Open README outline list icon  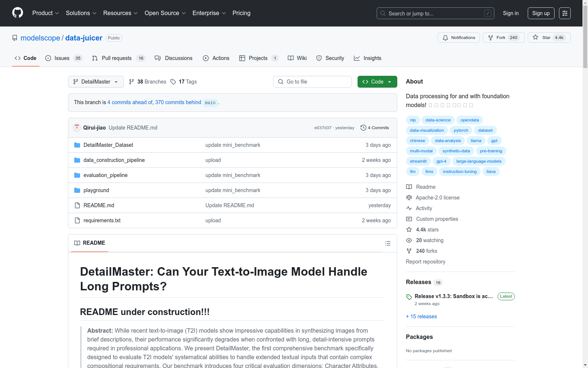[x=388, y=243]
